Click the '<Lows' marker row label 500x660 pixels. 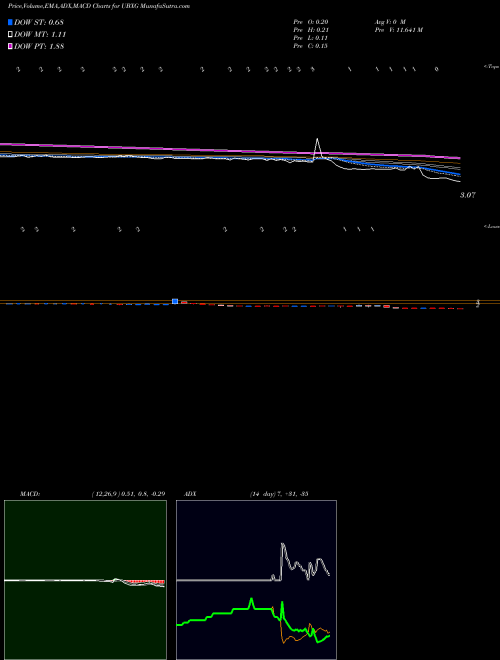point(491,226)
